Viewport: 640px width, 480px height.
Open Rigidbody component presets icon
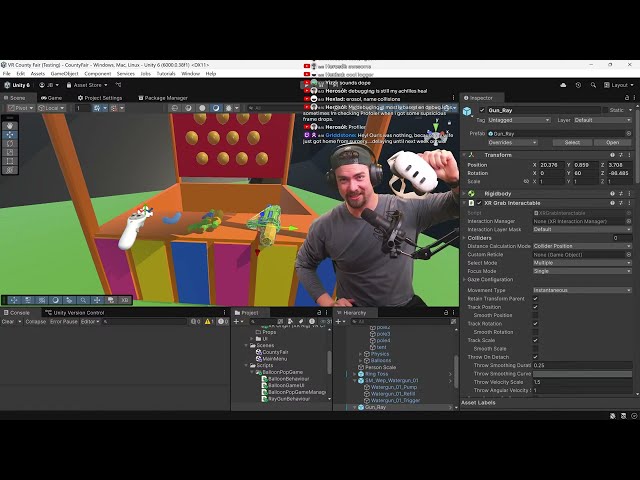tap(621, 193)
